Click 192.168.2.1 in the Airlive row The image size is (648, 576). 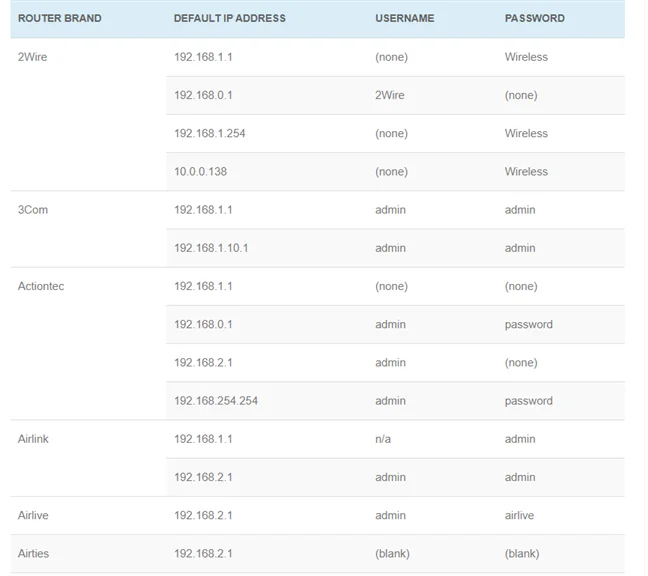(x=203, y=515)
